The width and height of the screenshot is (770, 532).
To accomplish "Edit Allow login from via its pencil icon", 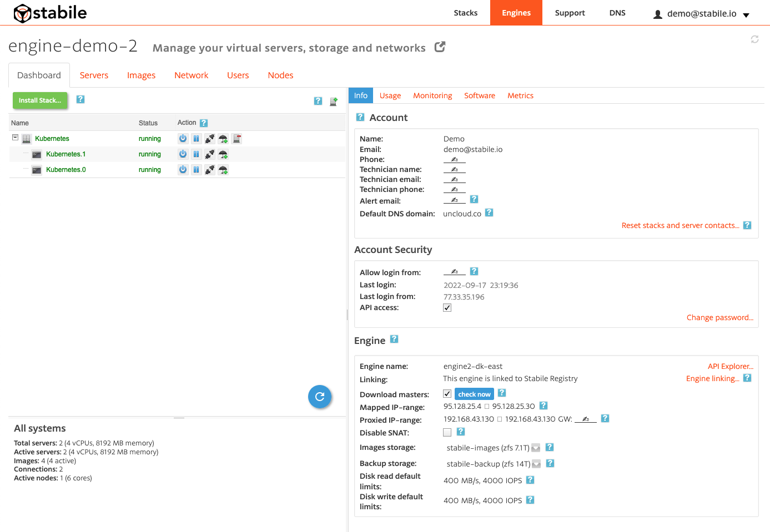I will coord(455,272).
